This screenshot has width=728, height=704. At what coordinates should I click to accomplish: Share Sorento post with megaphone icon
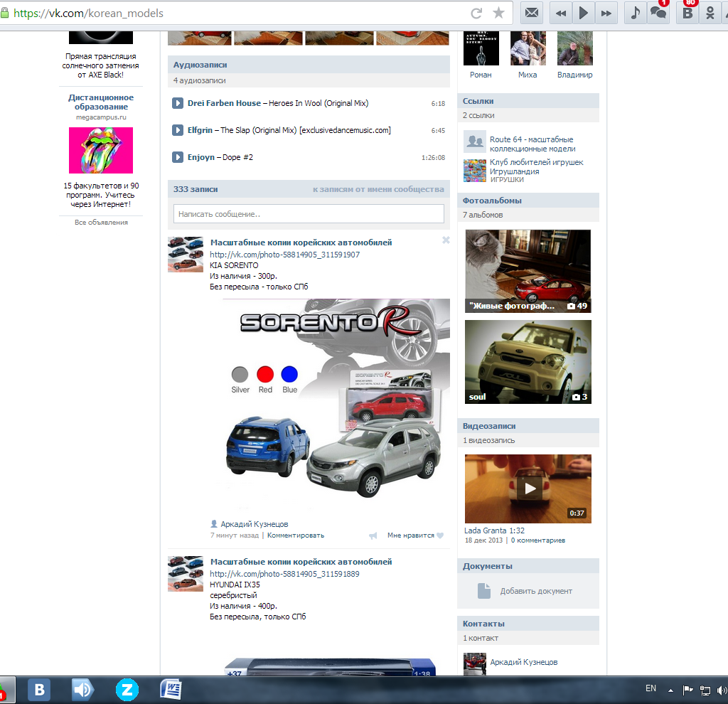coord(373,535)
